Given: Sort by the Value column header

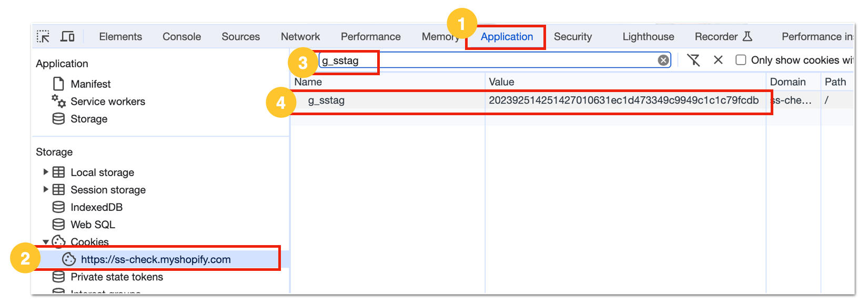Looking at the screenshot, I should click(625, 82).
